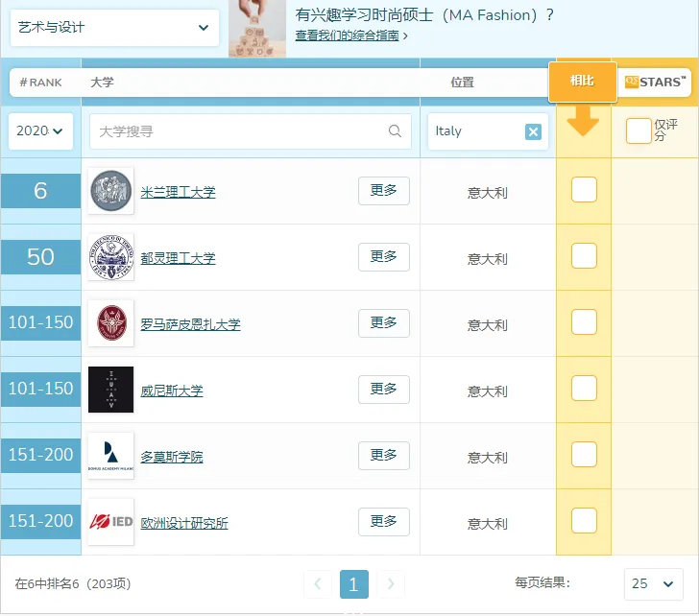699x616 pixels.
Task: Clear the Italy location filter
Action: [533, 131]
